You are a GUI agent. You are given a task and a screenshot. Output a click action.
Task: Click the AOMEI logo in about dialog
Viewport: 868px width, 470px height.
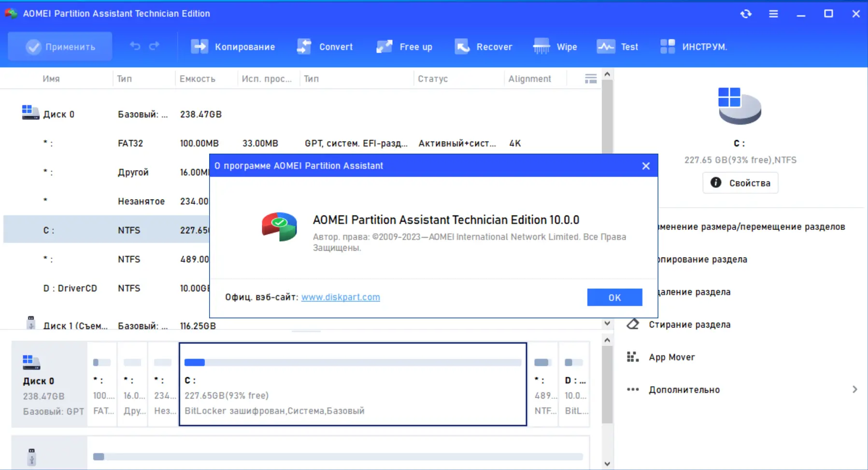click(x=279, y=227)
